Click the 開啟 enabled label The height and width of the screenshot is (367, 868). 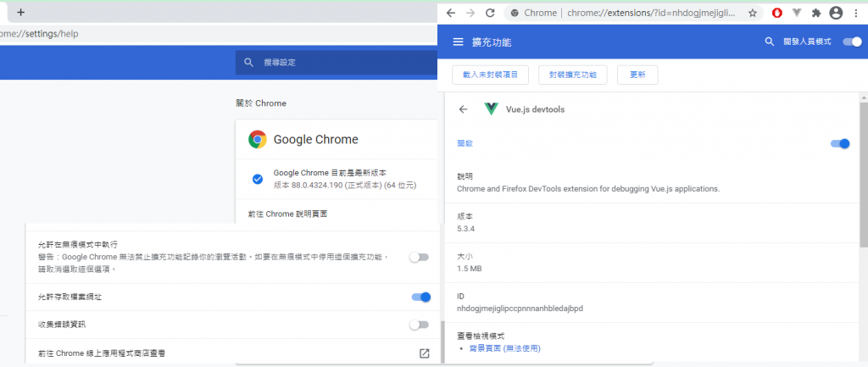pyautogui.click(x=465, y=143)
